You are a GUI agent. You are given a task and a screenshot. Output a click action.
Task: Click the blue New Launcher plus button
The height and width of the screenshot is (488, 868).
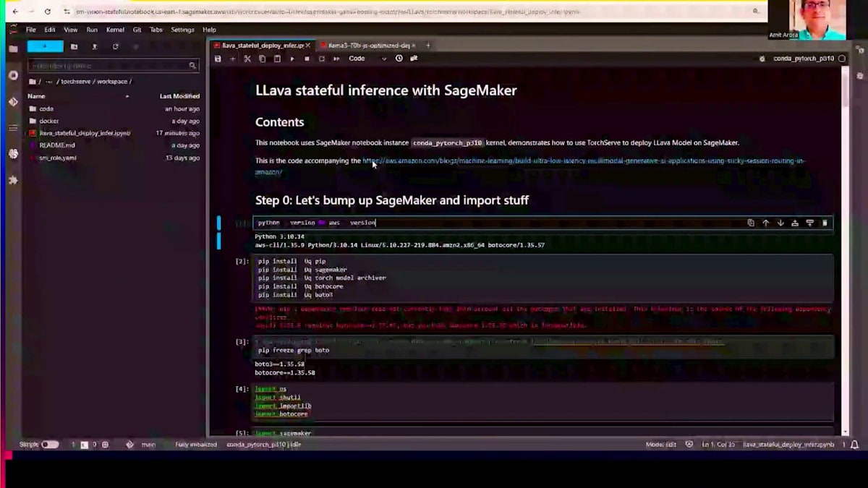(x=46, y=46)
